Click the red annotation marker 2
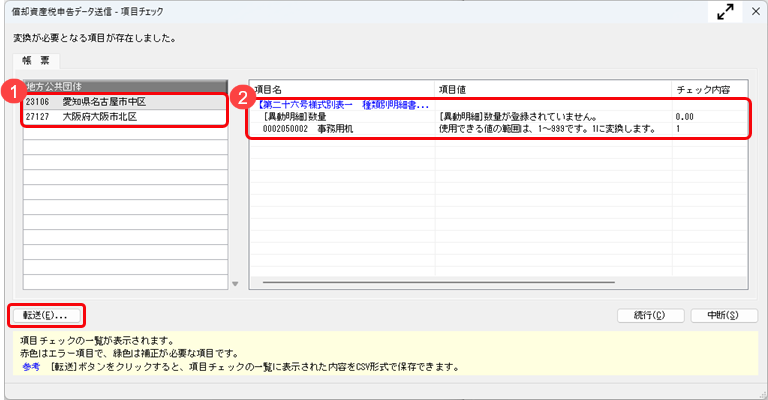The width and height of the screenshot is (768, 400). coord(241,97)
